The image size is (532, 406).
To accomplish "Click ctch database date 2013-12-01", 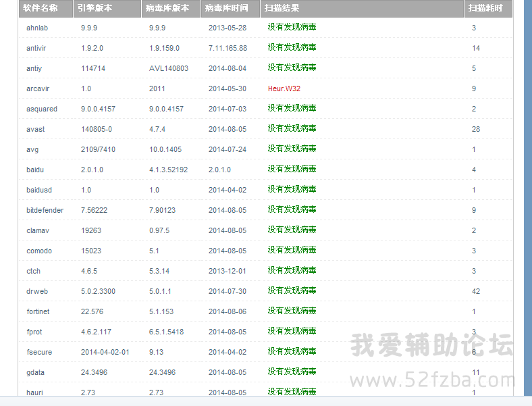I will pos(227,272).
